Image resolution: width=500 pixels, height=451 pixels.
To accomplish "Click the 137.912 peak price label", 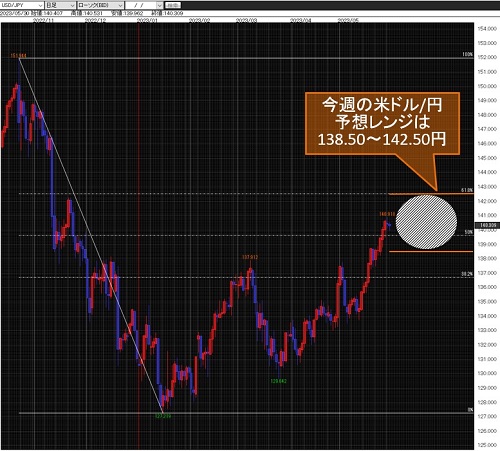I will click(x=250, y=257).
